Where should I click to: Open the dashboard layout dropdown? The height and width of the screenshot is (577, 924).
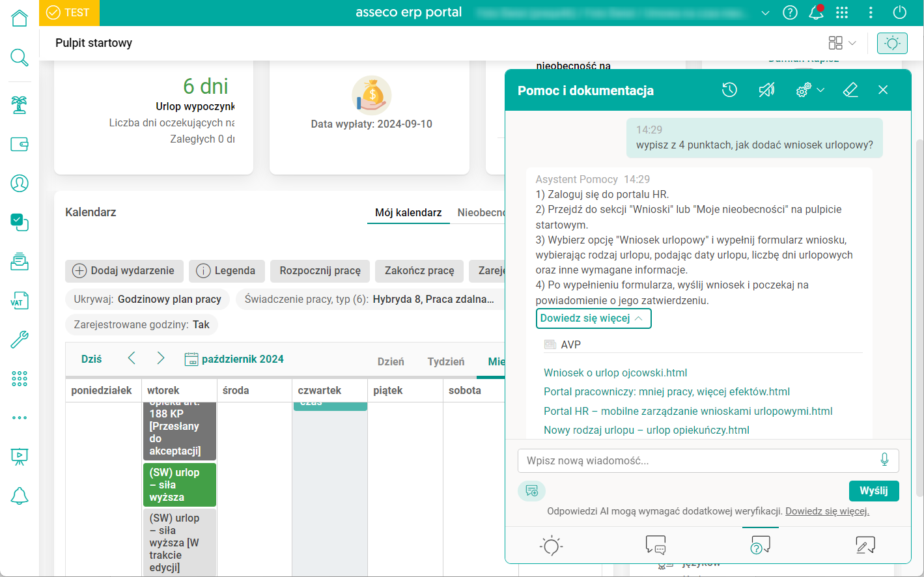(x=842, y=43)
